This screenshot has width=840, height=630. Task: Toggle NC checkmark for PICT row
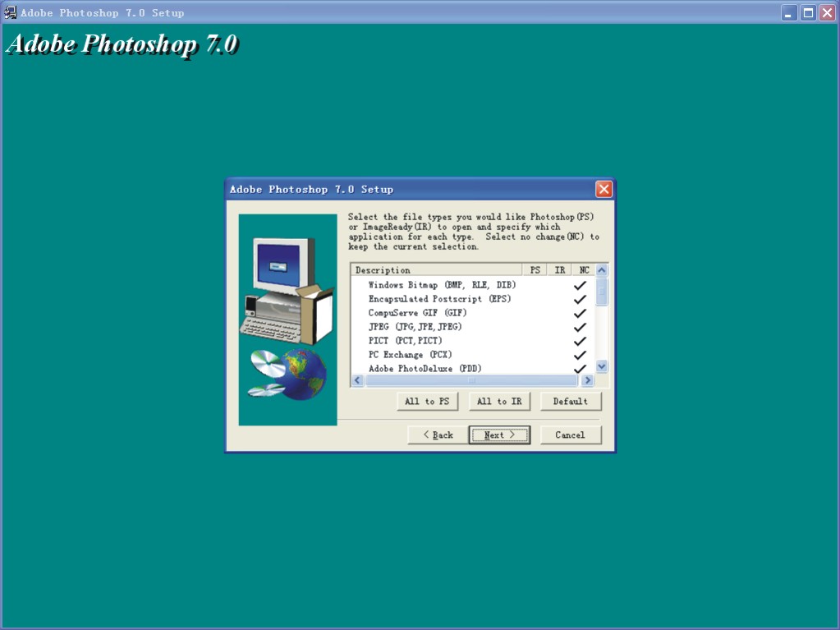tap(580, 341)
